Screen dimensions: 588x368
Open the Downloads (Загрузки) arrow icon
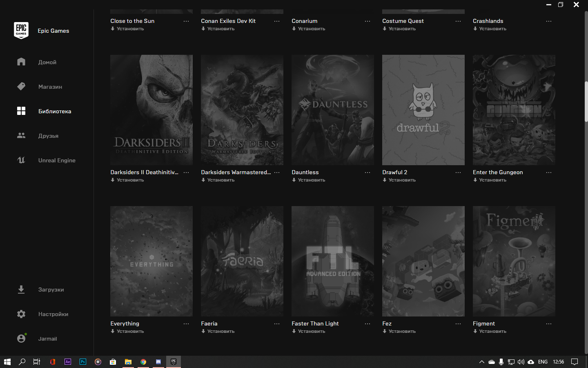tap(21, 289)
